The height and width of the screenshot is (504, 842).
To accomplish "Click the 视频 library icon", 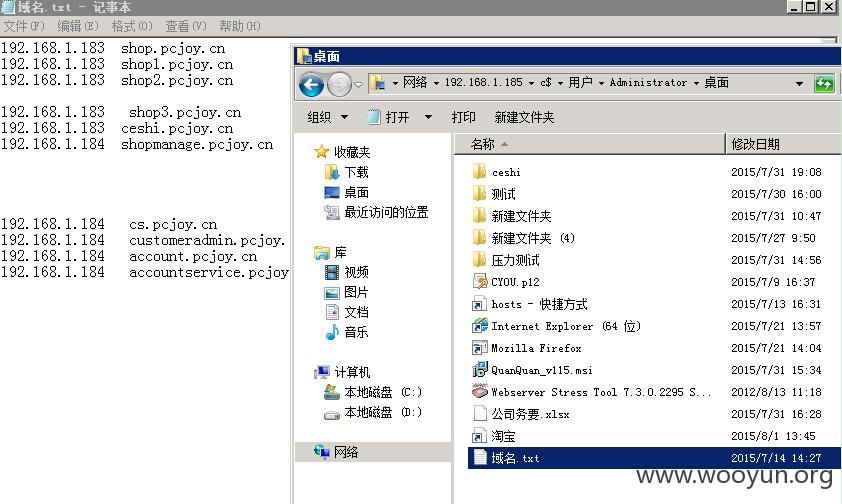I will pyautogui.click(x=332, y=272).
